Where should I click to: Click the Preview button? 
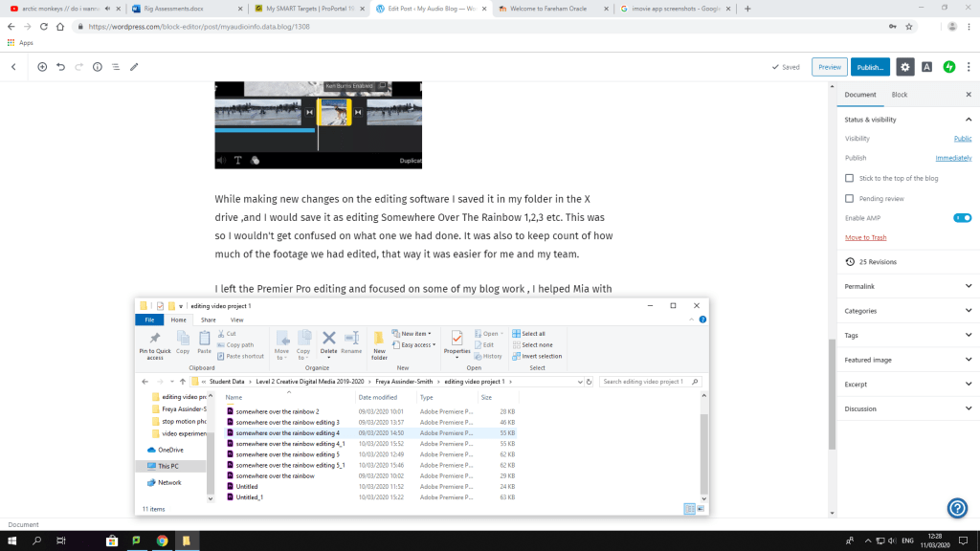(829, 67)
